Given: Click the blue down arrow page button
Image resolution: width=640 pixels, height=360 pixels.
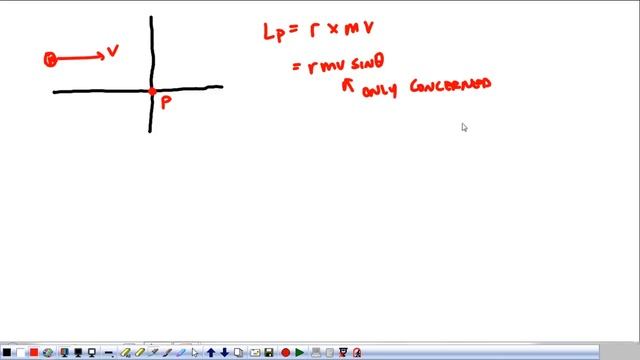Looking at the screenshot, I should [224, 352].
